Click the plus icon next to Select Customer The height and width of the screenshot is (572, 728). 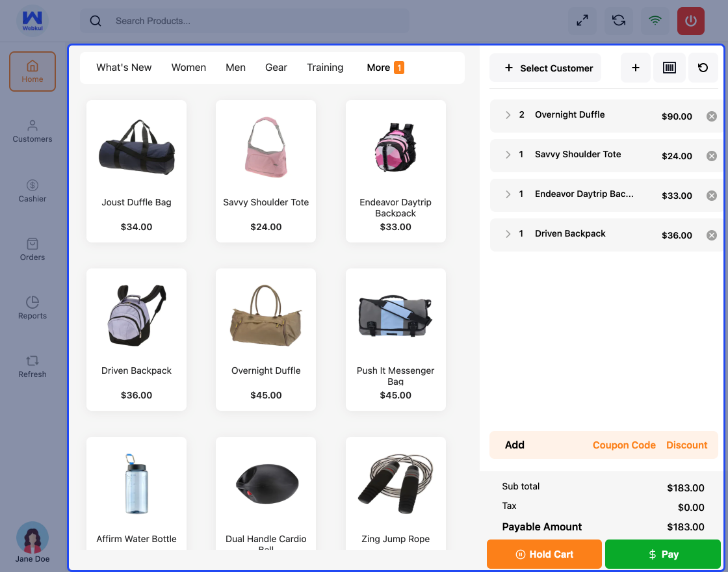(x=635, y=68)
